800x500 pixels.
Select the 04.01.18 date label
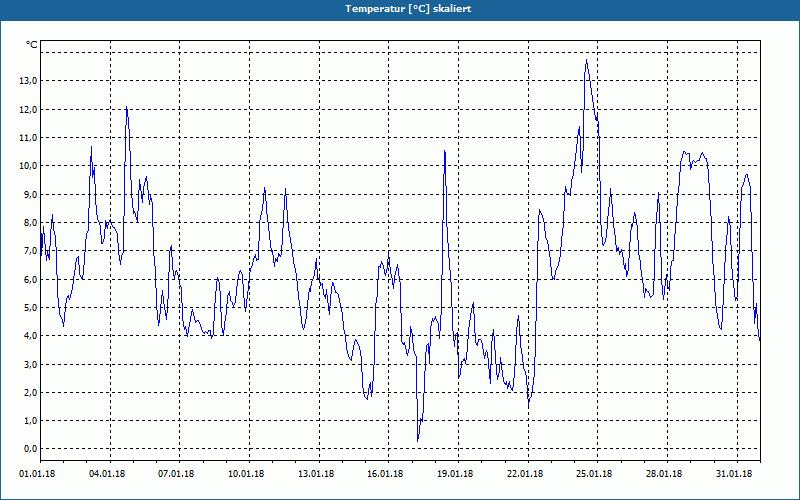click(x=107, y=473)
